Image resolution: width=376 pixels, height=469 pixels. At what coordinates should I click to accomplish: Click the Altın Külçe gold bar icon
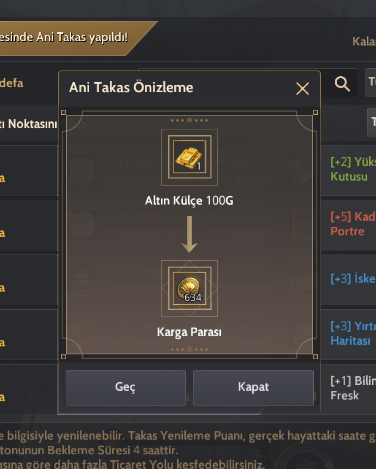tap(189, 157)
